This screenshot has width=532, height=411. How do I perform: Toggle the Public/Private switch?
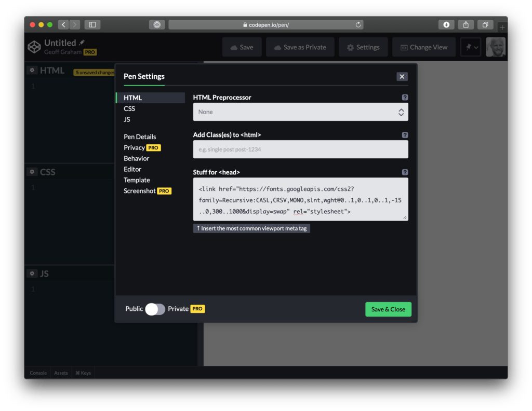(x=155, y=309)
